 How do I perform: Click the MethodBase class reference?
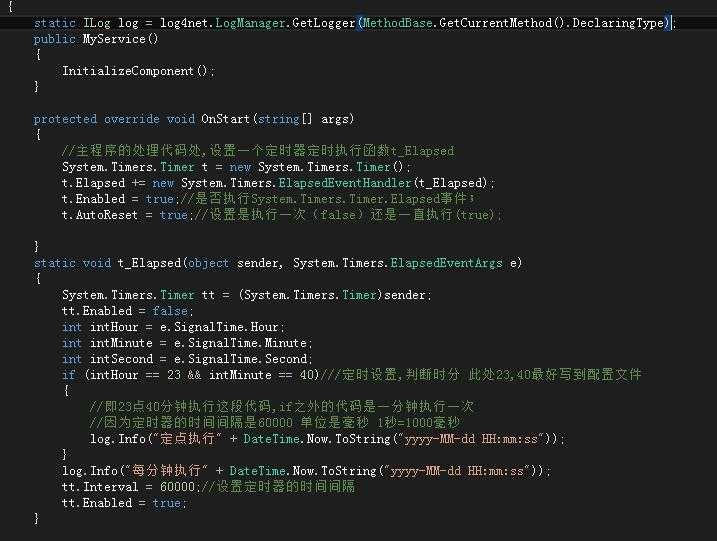point(397,23)
